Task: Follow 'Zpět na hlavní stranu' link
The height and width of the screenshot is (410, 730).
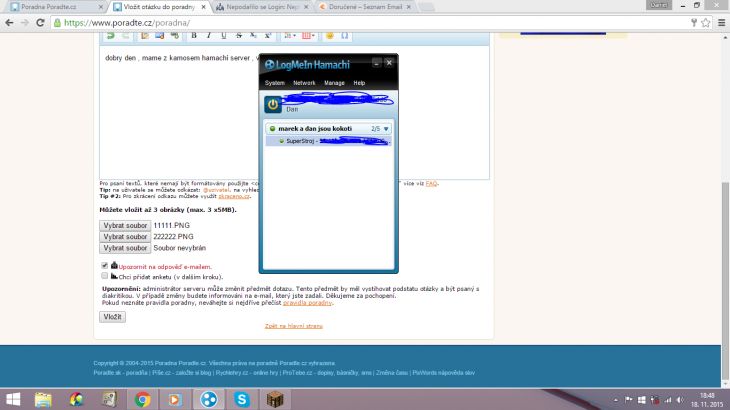Action: pyautogui.click(x=293, y=326)
